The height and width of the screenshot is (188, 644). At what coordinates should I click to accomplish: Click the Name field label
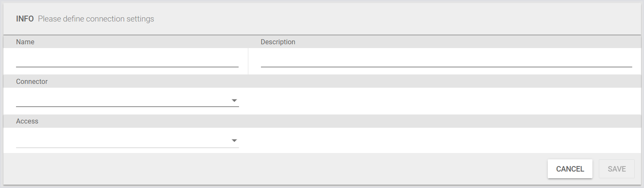click(x=25, y=42)
